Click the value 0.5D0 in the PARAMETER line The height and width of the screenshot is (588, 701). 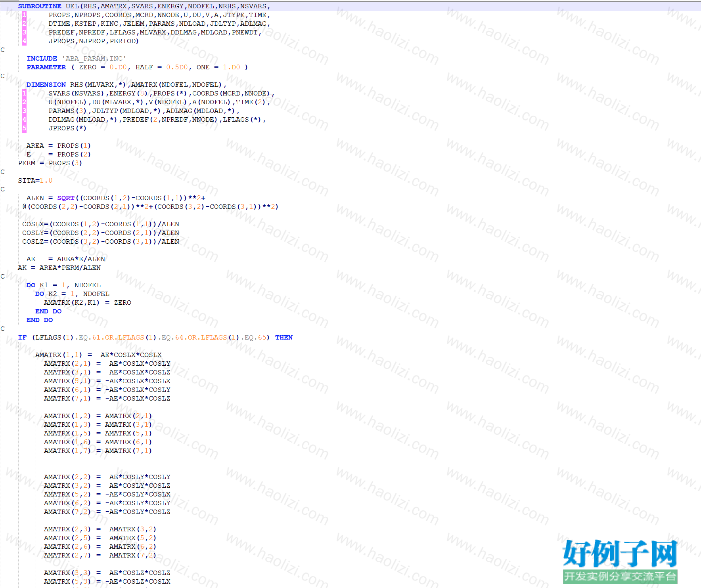coord(177,67)
